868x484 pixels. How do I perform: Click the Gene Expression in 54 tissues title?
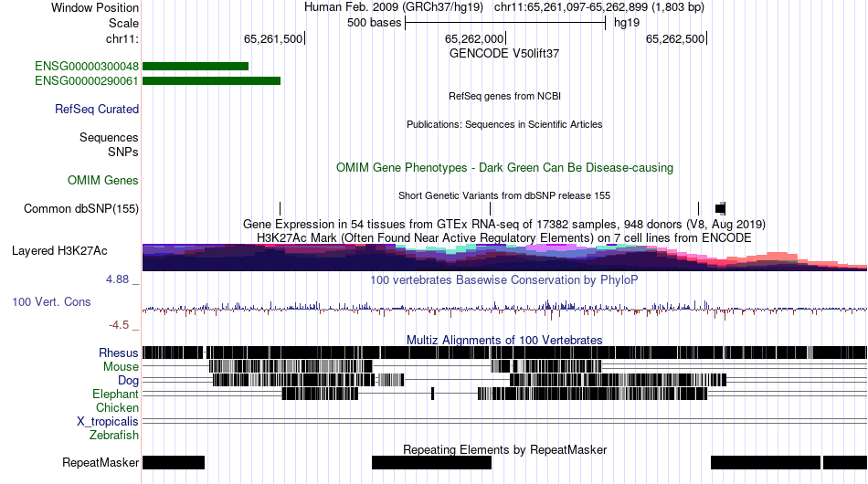tap(504, 225)
